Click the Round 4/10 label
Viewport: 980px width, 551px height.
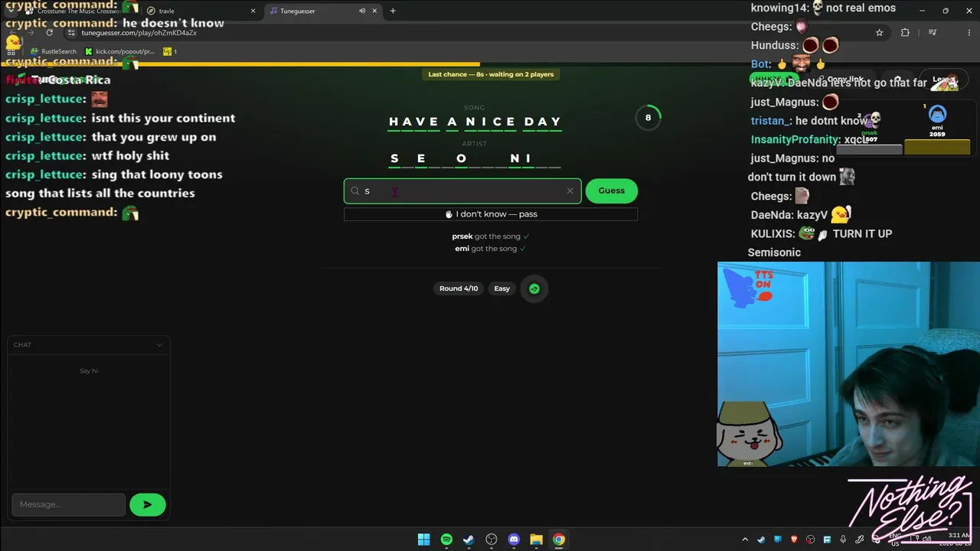tap(459, 289)
